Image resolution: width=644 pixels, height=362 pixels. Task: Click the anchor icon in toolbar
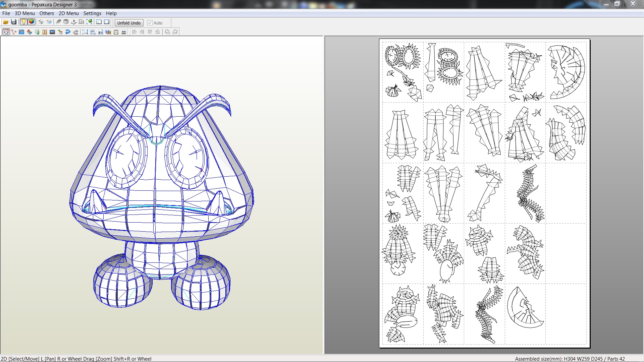pyautogui.click(x=74, y=22)
